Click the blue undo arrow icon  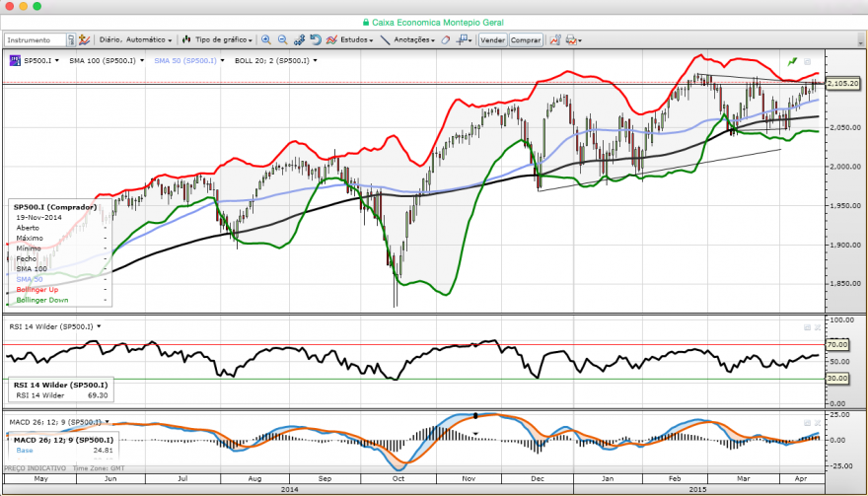(316, 39)
